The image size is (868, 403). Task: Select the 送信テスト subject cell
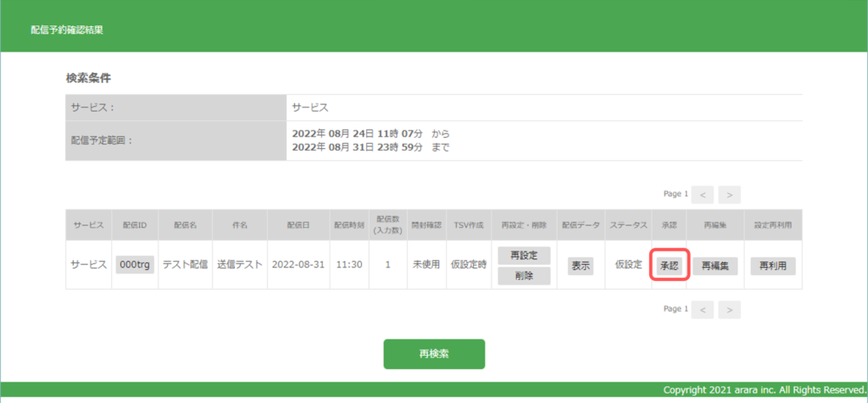point(238,264)
